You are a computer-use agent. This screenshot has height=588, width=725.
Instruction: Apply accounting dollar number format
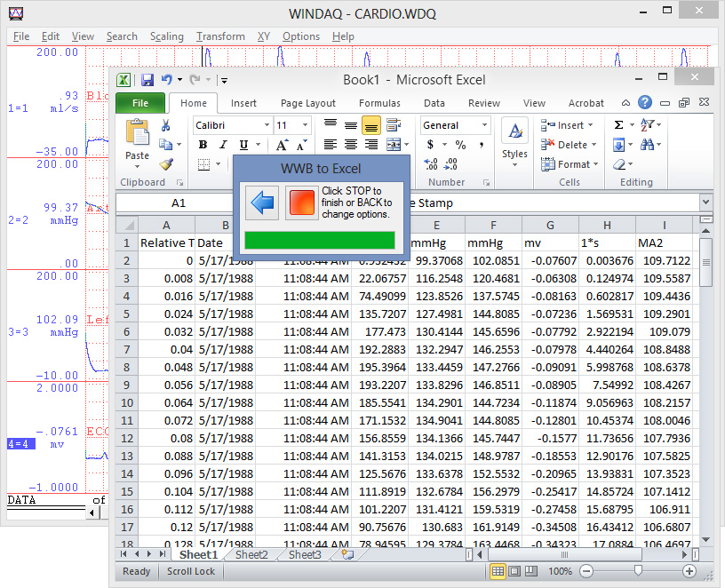430,145
